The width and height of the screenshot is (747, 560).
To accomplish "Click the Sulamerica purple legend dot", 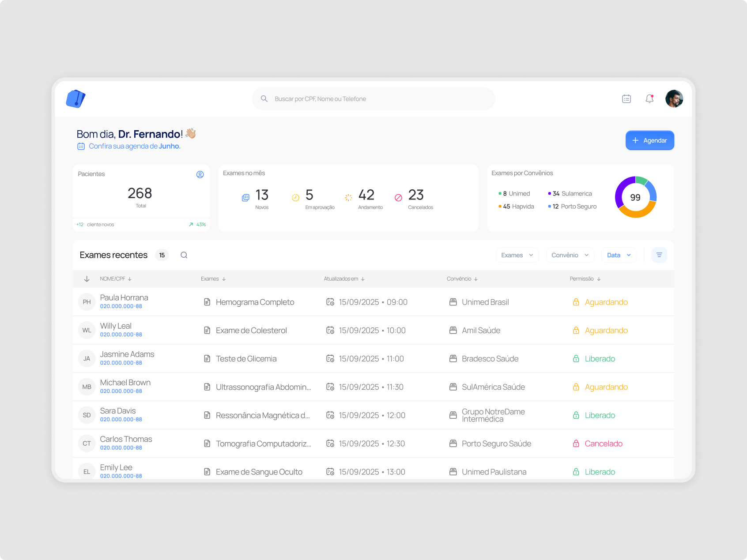I will pos(549,193).
